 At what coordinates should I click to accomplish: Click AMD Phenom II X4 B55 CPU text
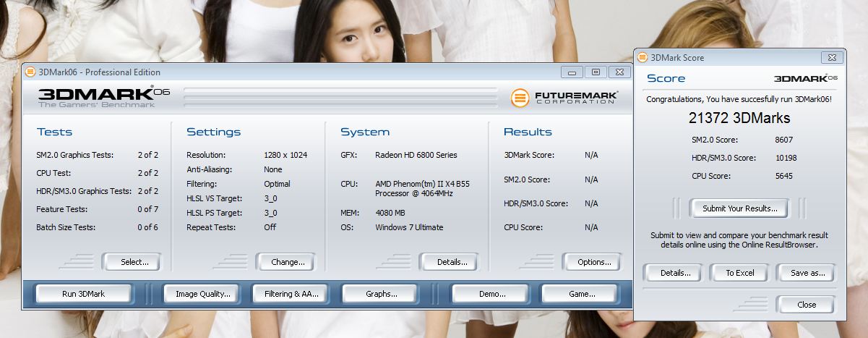point(422,189)
